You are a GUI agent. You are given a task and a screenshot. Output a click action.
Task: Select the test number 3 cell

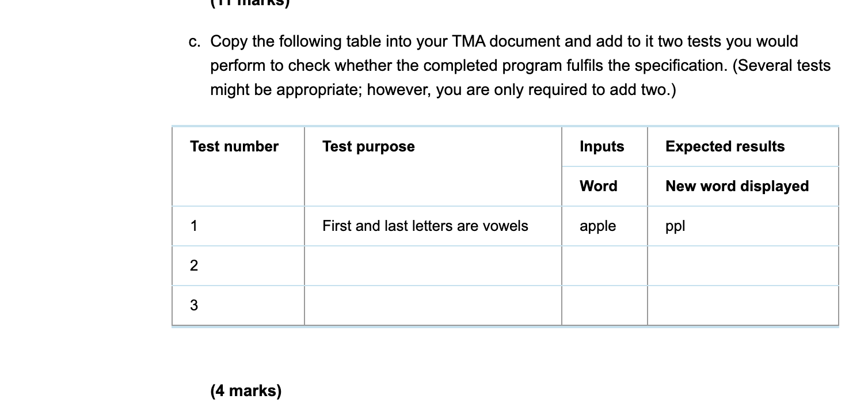(x=238, y=306)
